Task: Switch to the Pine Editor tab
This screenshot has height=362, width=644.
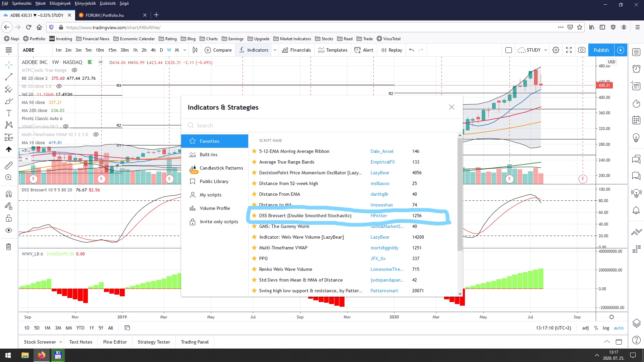Action: point(115,342)
